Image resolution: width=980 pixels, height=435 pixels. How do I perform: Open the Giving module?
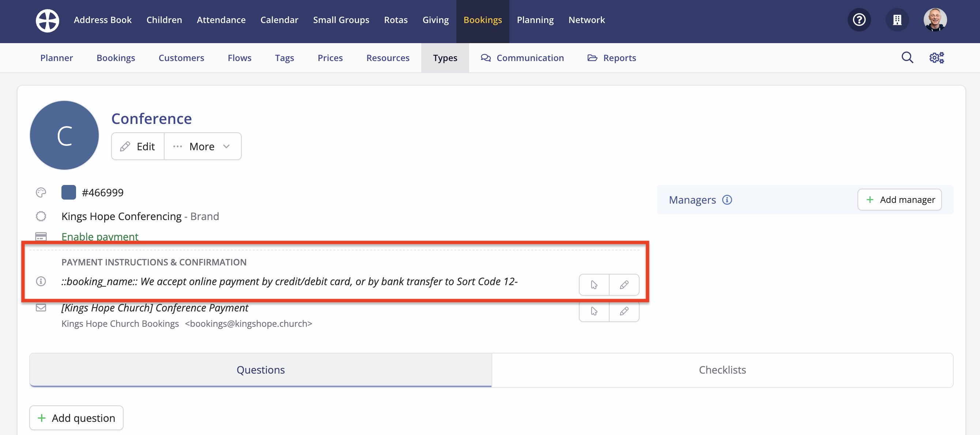435,20
